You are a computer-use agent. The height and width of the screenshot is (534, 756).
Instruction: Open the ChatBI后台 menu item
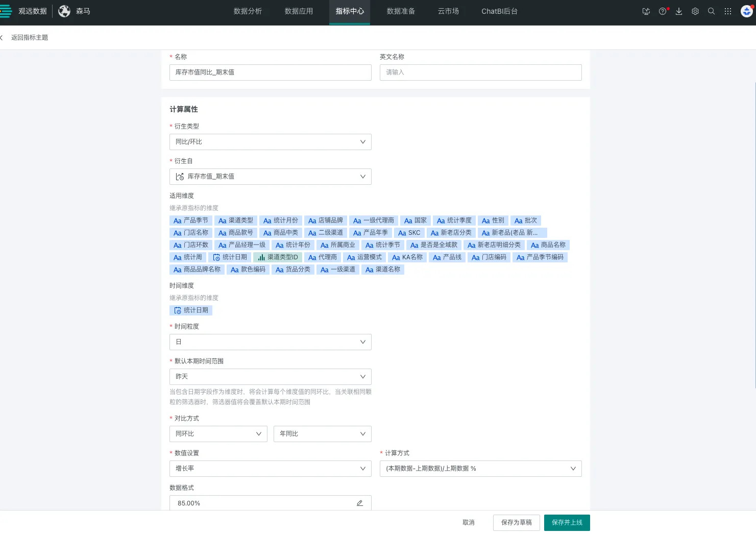tap(499, 11)
